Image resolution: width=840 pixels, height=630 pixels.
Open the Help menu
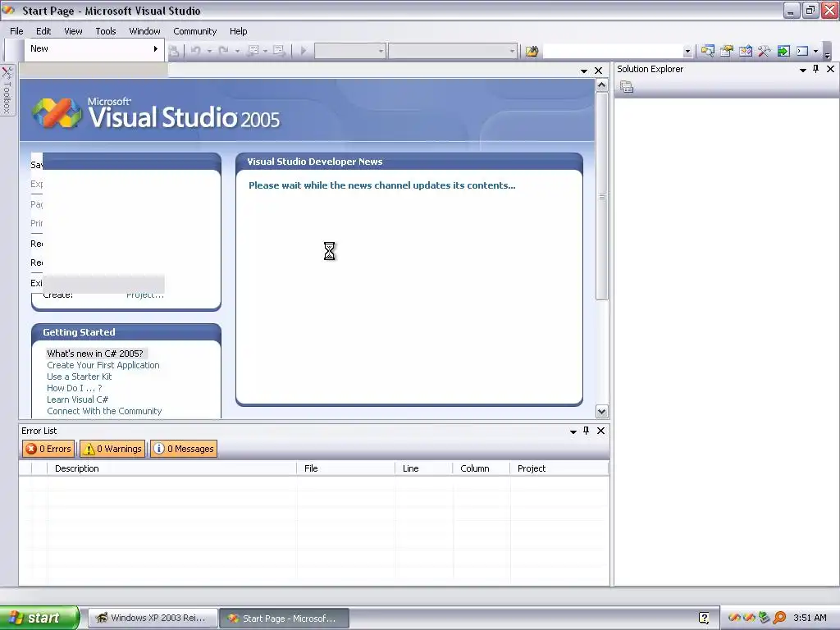[x=239, y=31]
